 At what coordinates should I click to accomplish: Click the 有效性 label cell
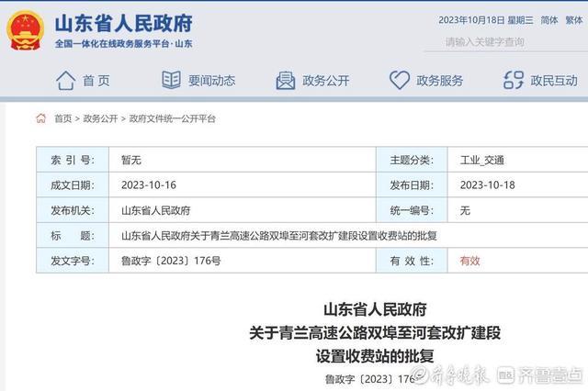coord(412,261)
